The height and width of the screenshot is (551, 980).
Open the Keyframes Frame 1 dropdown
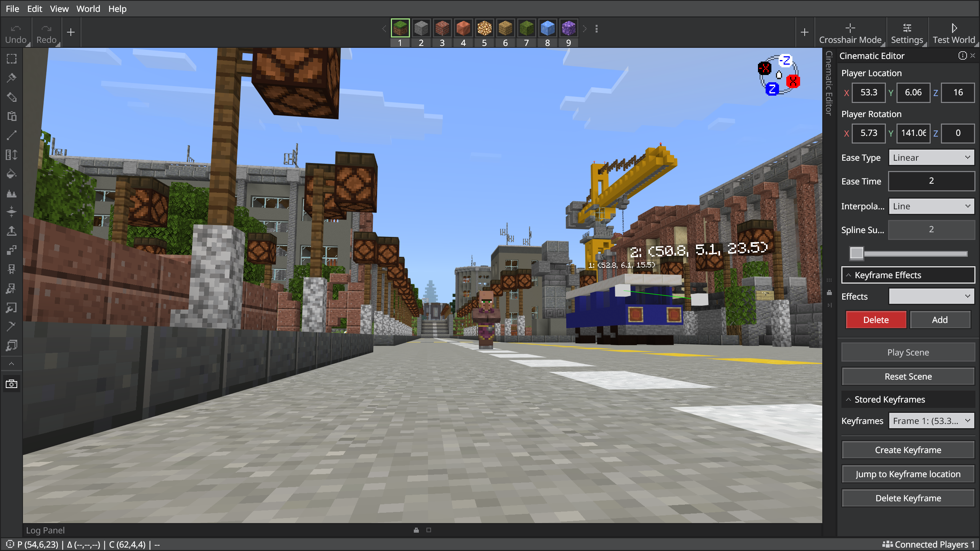[931, 421]
